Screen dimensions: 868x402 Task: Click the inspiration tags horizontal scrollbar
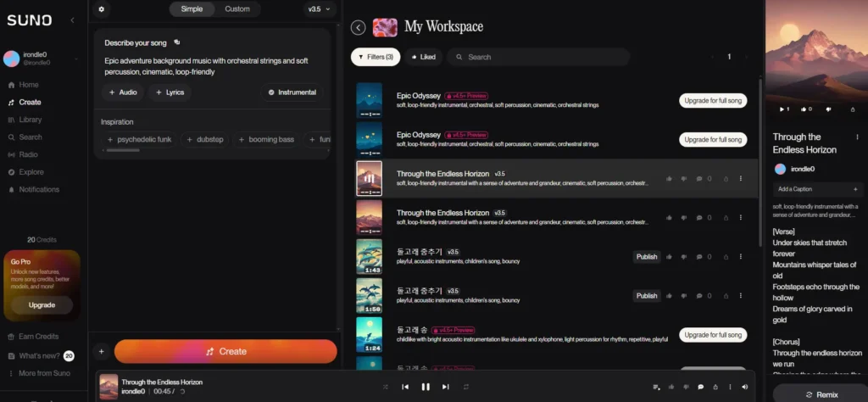point(123,151)
